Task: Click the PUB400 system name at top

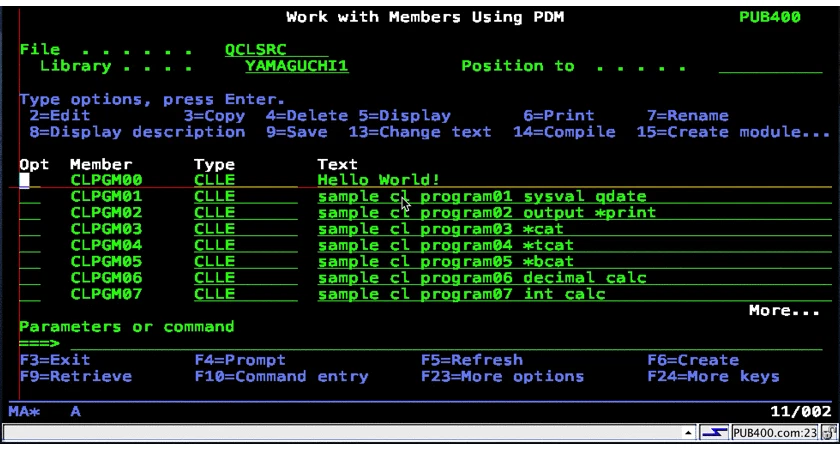Action: [x=770, y=17]
